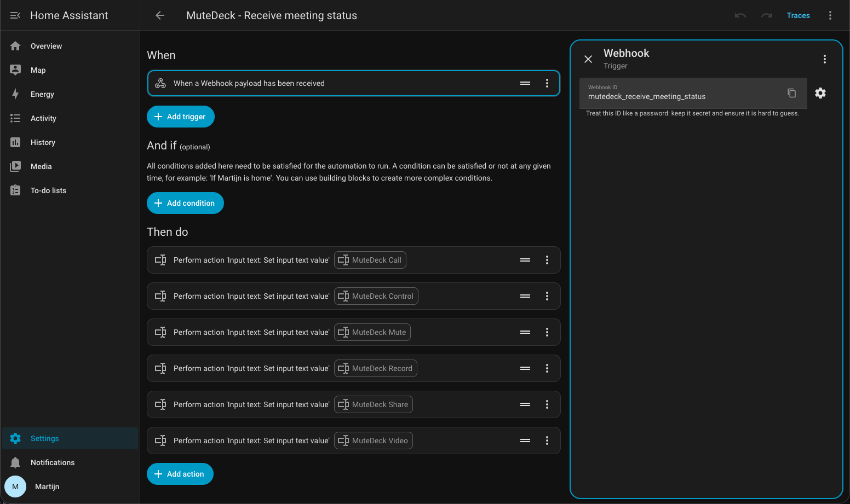Expand the MuteDeck Record action row

coord(354,368)
